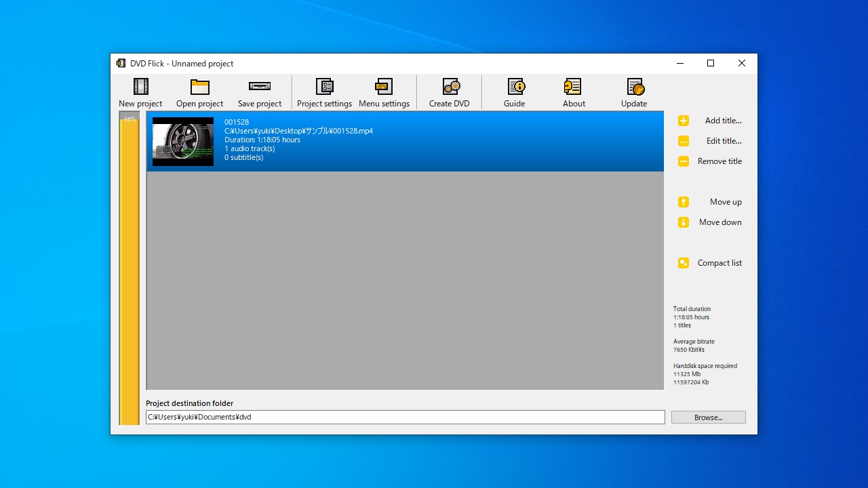Click the 'Project destination folder' label
Image resolution: width=868 pixels, height=488 pixels.
[x=190, y=403]
